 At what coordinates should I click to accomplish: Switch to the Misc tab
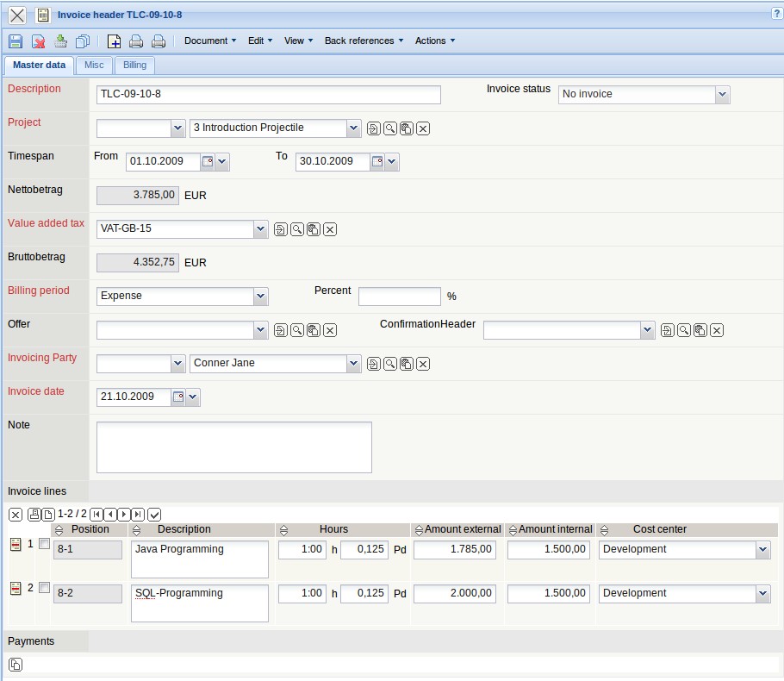94,66
